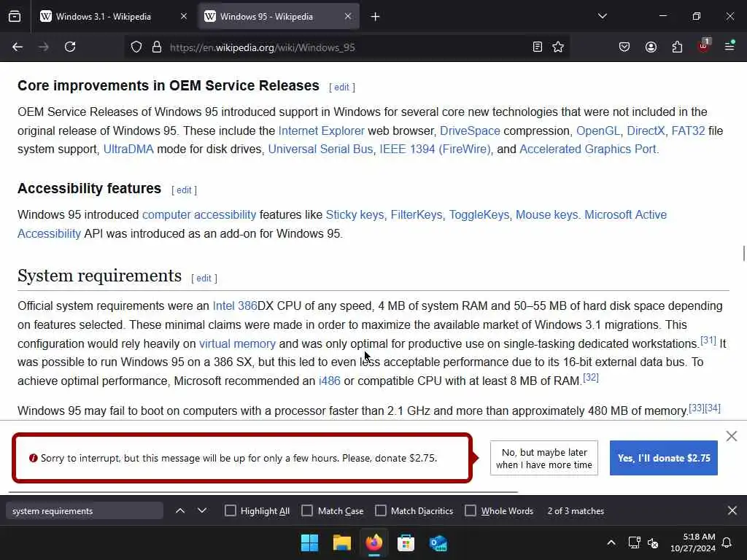Open tracking protection shield icon

[x=136, y=47]
